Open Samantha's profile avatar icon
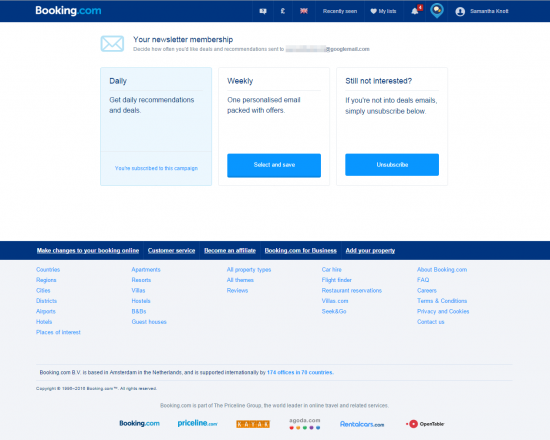This screenshot has width=550, height=440. pos(460,12)
